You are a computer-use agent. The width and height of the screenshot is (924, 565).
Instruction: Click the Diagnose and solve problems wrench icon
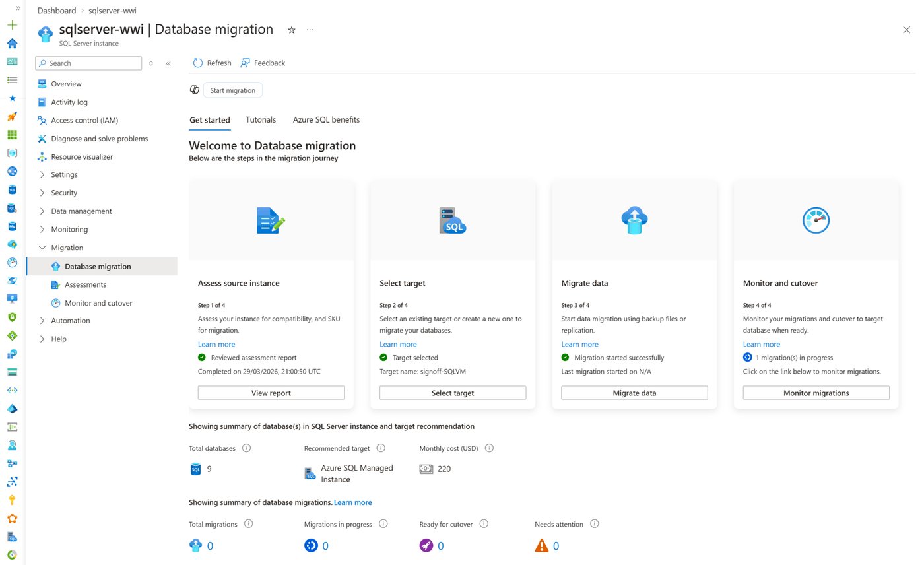click(x=42, y=139)
